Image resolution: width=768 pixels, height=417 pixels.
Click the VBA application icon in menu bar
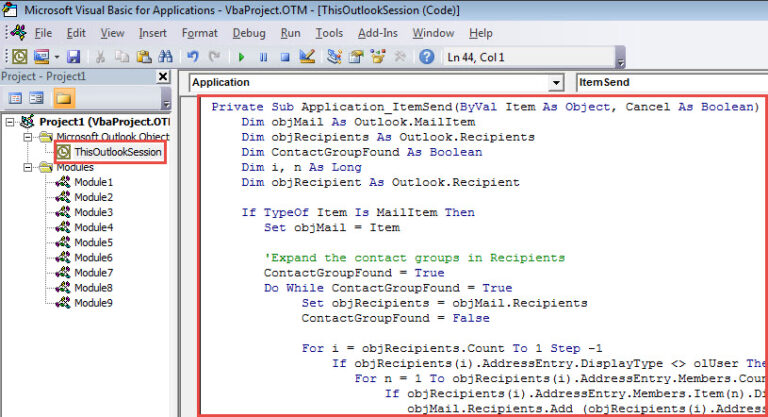[x=20, y=33]
